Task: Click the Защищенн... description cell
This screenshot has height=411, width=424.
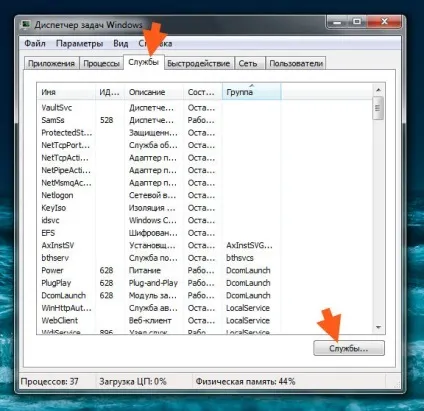Action: pyautogui.click(x=153, y=133)
